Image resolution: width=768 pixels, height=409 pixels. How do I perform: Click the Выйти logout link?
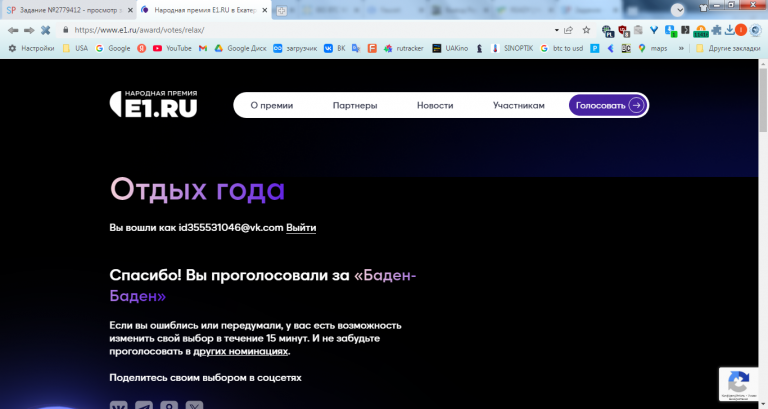coord(301,228)
